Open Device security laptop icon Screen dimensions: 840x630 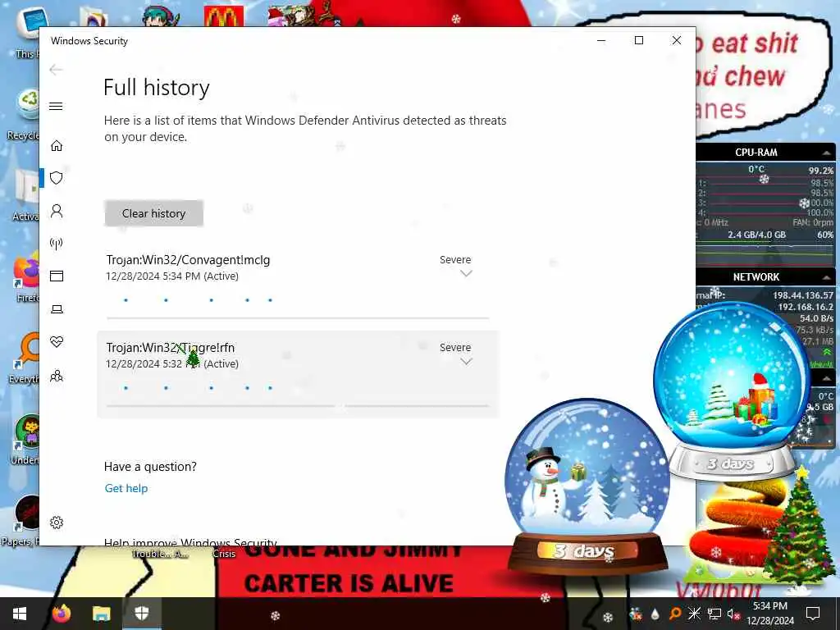click(x=57, y=309)
